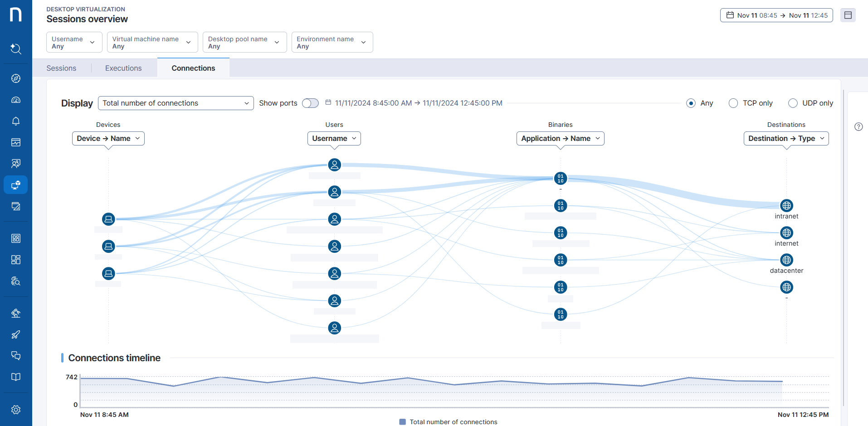Screen dimensions: 868x426
Task: Click the help question mark icon on right edge
Action: 858,126
